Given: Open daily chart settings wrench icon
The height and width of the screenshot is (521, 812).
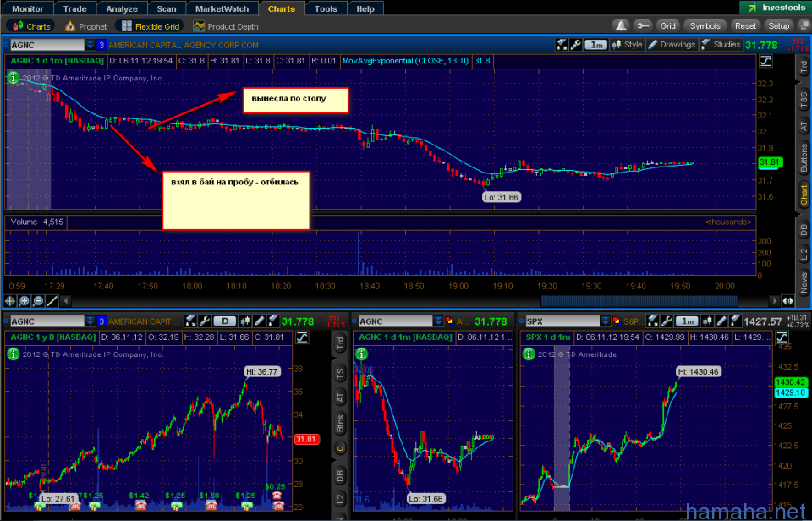Looking at the screenshot, I should [204, 321].
